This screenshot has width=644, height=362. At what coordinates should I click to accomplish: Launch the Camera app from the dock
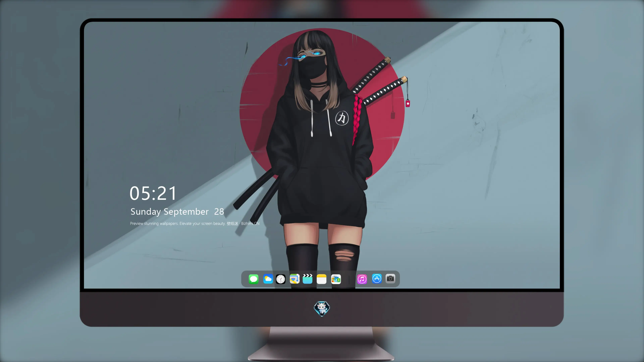(x=390, y=279)
